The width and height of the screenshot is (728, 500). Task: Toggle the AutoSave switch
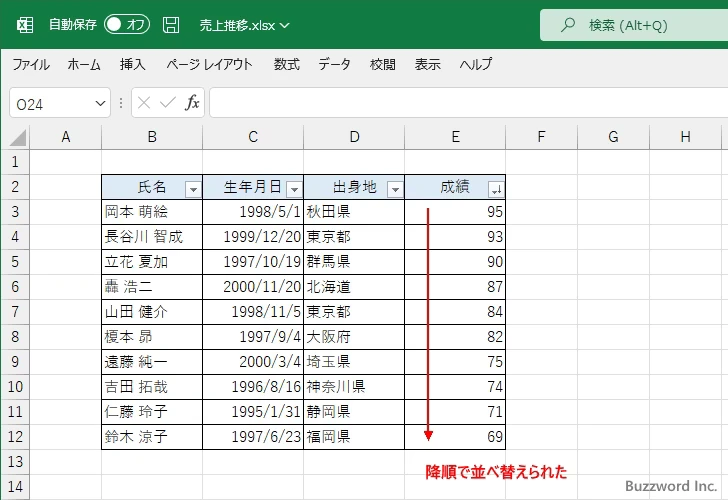127,24
